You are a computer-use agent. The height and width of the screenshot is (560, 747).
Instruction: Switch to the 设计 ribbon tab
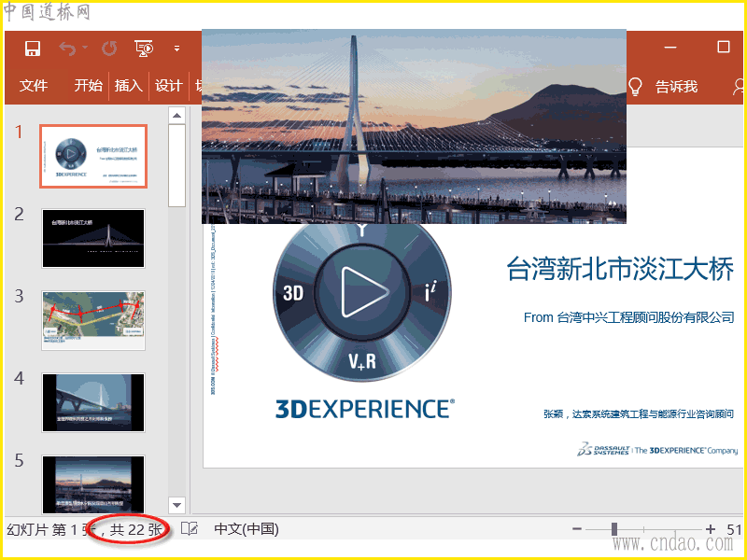[169, 86]
